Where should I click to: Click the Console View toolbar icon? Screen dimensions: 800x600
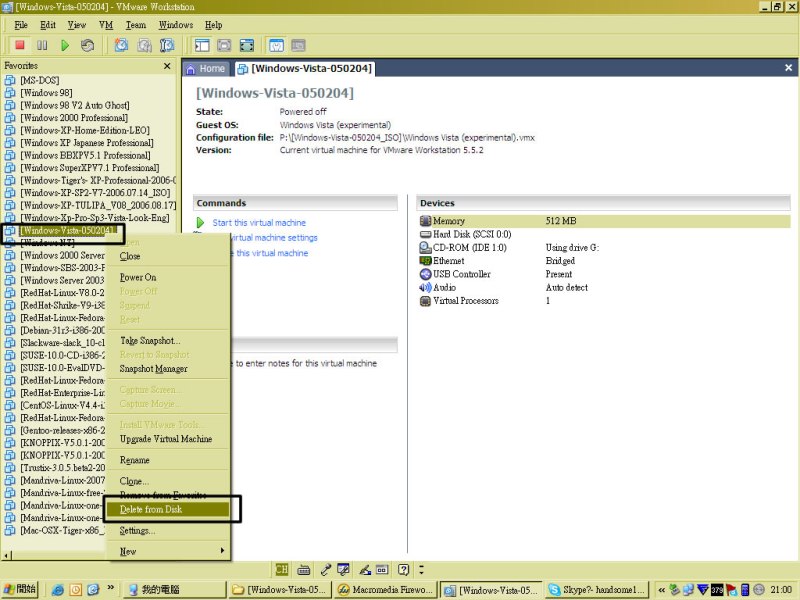click(x=298, y=45)
